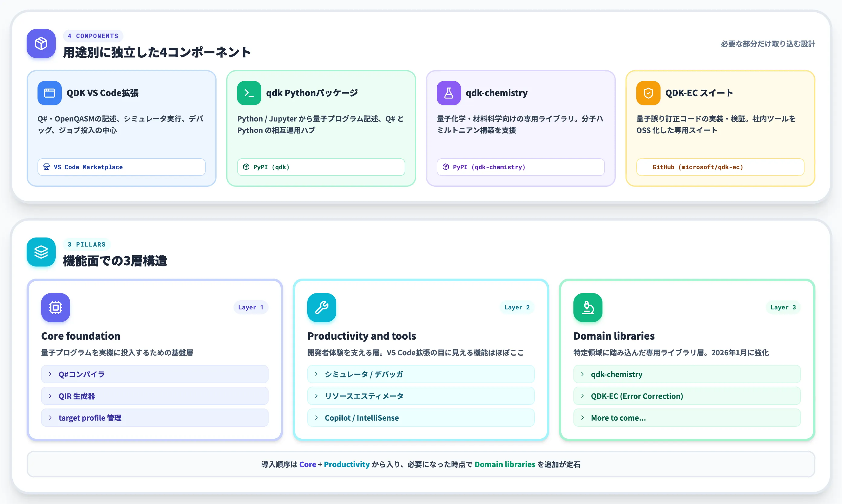The image size is (842, 504).
Task: Click the 4 COMPONENTS badge
Action: click(x=93, y=36)
